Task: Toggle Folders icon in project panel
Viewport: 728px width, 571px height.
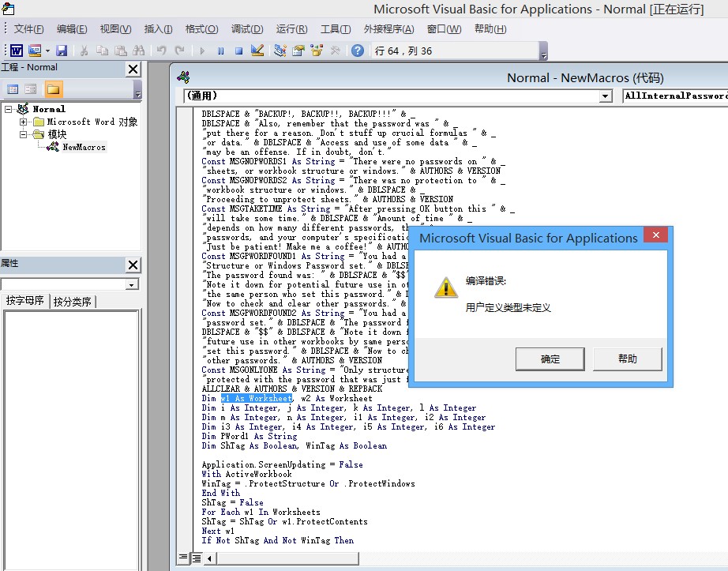Action: point(54,89)
